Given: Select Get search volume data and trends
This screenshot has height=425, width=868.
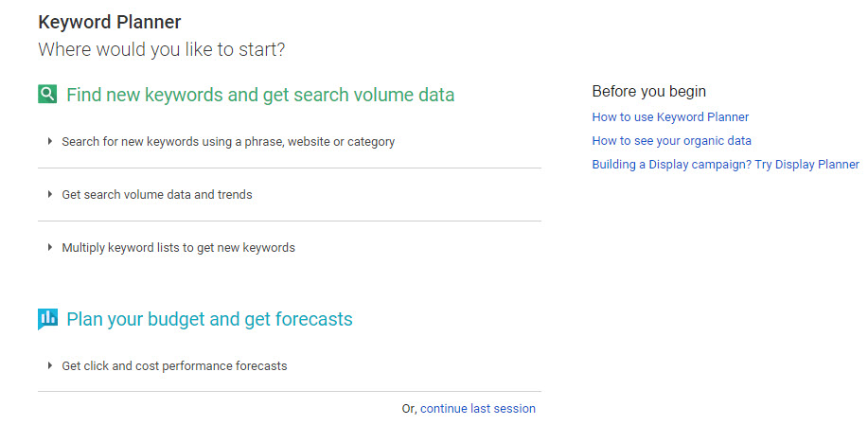Looking at the screenshot, I should [157, 195].
